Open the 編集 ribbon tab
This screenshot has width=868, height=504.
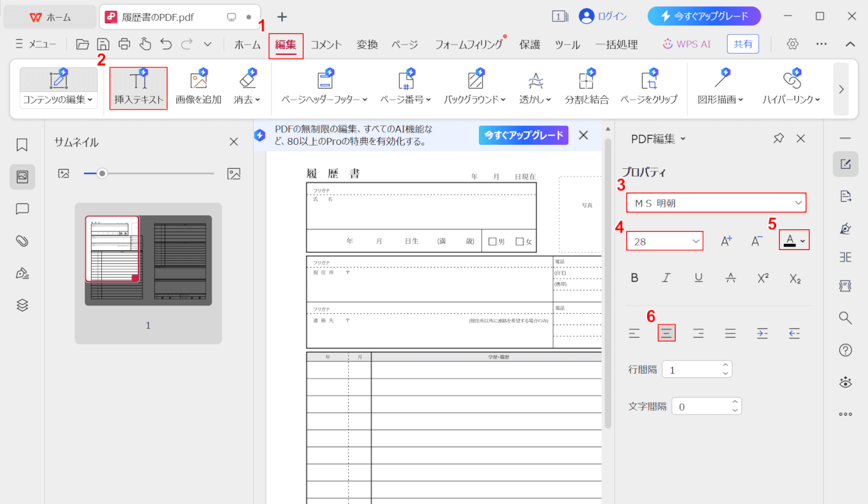[x=286, y=45]
